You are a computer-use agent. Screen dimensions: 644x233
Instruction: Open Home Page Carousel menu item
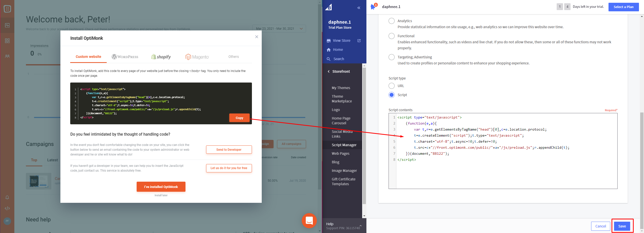point(341,121)
